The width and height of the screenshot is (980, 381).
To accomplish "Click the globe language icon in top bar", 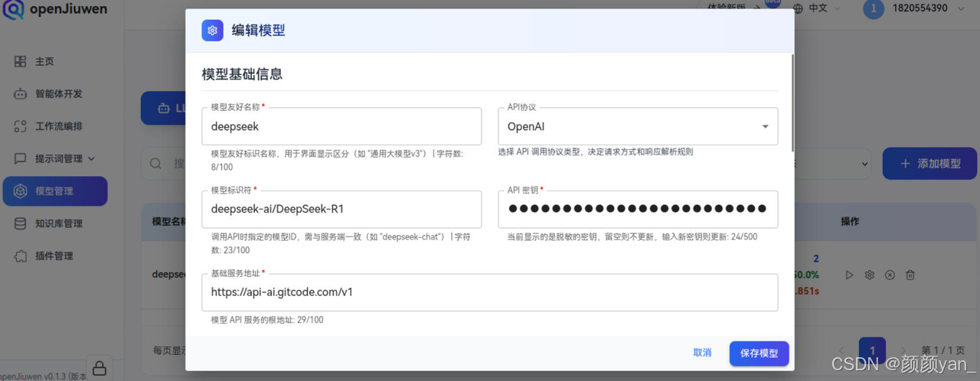I will [x=798, y=8].
